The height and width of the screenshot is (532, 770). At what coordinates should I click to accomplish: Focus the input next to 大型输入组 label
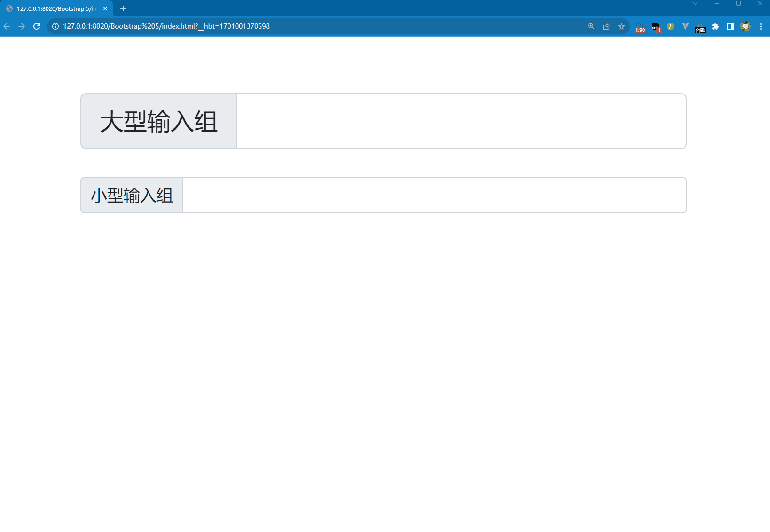point(461,121)
